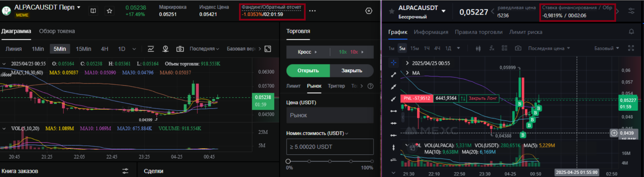Switch the right chart to the 15м interval

[414, 48]
